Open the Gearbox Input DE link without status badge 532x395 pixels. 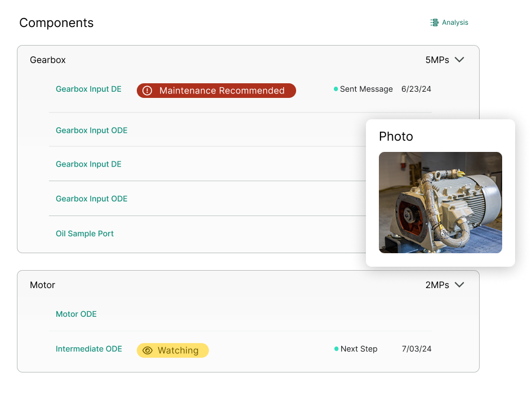[x=88, y=164]
